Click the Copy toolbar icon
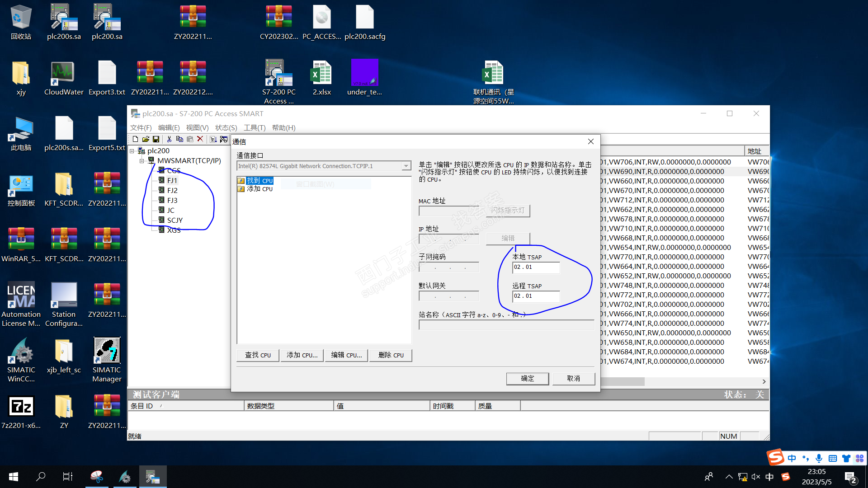This screenshot has height=488, width=868. pos(179,139)
